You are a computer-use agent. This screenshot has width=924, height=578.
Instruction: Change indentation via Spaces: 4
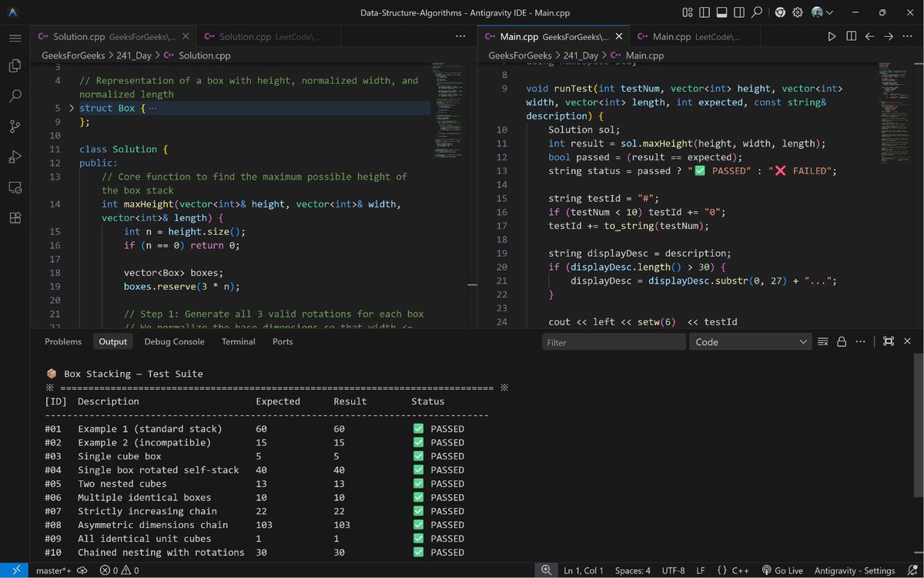pyautogui.click(x=633, y=570)
